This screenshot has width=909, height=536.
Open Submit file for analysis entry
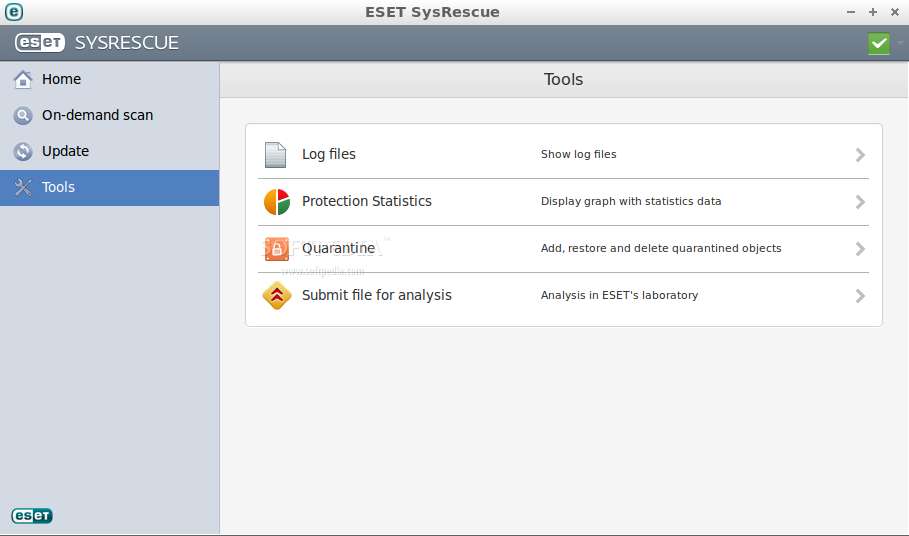pos(563,296)
